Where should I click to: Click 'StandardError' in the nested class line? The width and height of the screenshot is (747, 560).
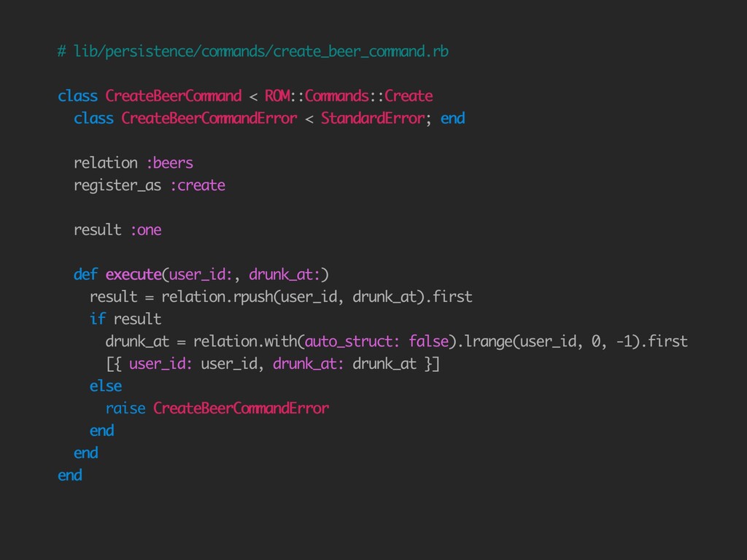click(x=373, y=118)
